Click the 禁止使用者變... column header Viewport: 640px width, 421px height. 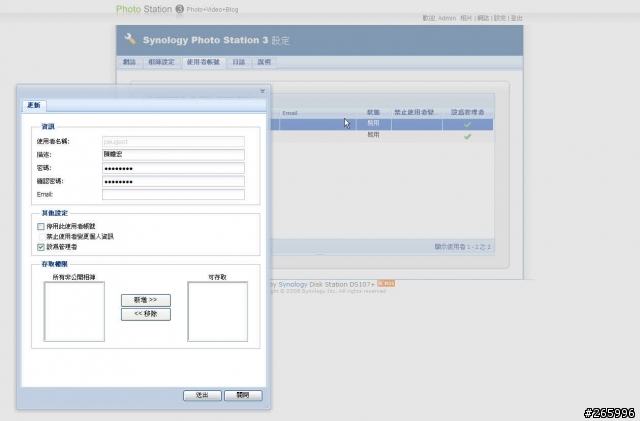coord(417,112)
